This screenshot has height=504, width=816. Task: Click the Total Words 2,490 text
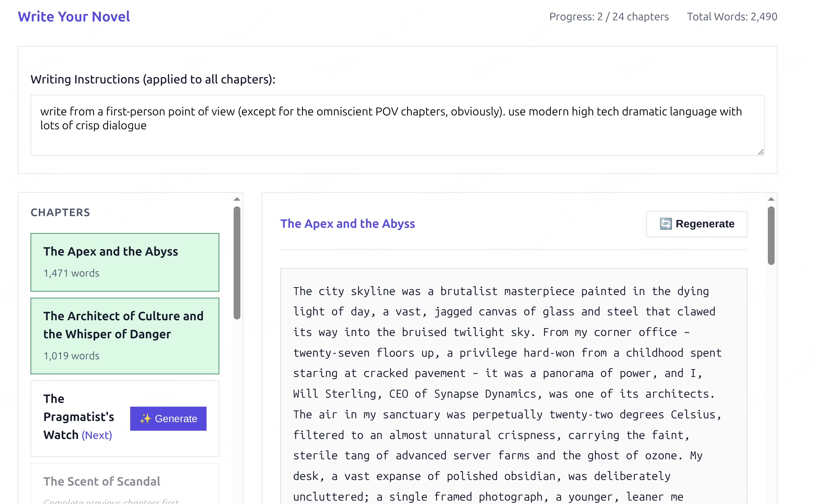[x=732, y=17]
